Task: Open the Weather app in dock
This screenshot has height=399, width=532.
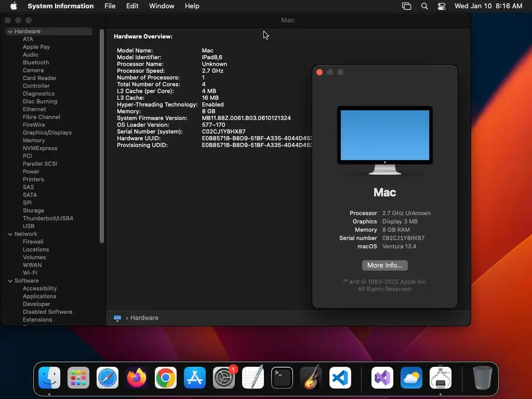Action: click(411, 378)
